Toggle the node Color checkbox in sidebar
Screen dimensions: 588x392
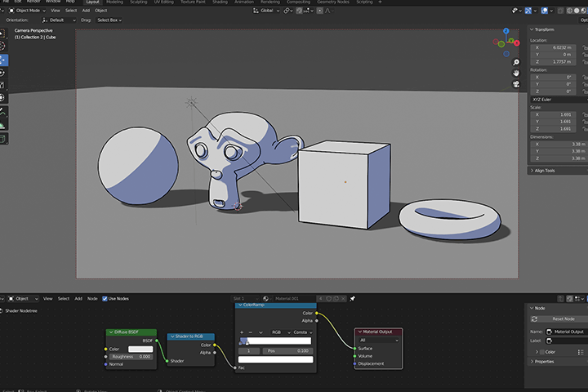[x=542, y=352]
